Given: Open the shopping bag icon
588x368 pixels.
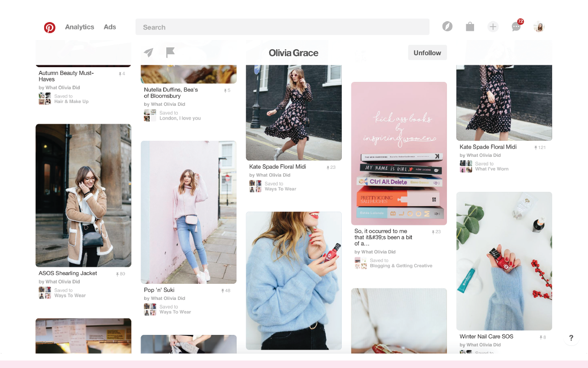Looking at the screenshot, I should [x=470, y=27].
